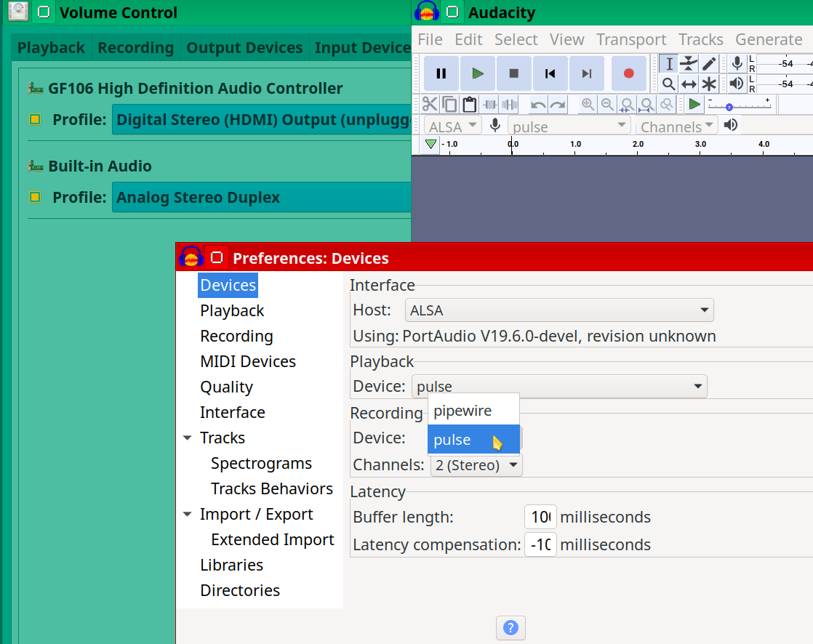The width and height of the screenshot is (813, 644).
Task: Click the Stop button in Audacity
Action: [x=514, y=73]
